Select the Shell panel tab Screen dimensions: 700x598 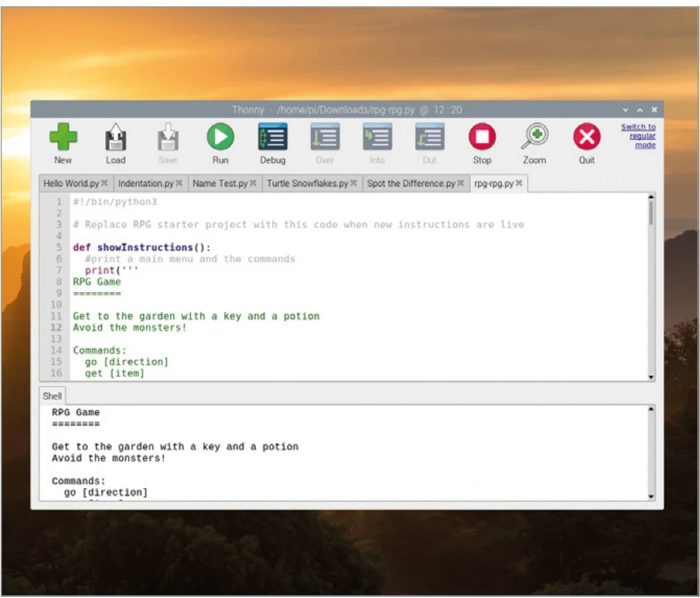click(x=52, y=396)
